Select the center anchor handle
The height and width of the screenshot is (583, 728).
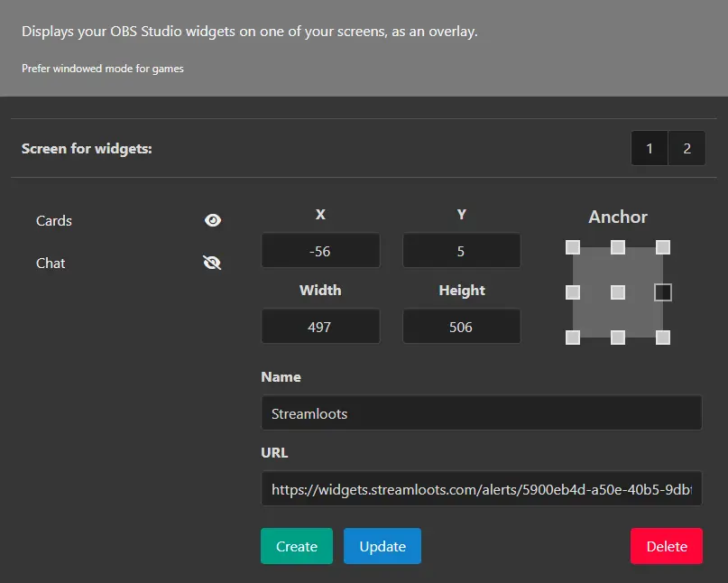(618, 291)
